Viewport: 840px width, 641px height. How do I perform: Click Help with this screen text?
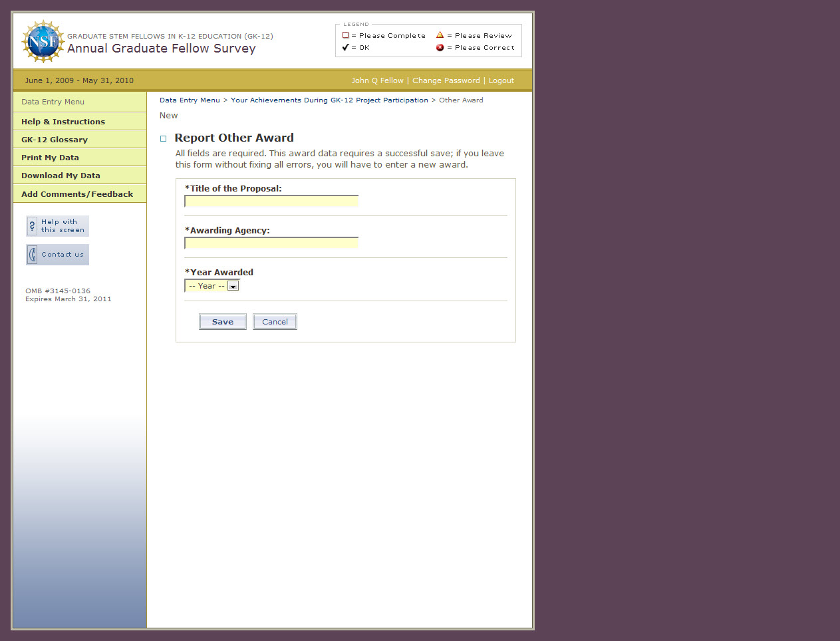point(63,226)
